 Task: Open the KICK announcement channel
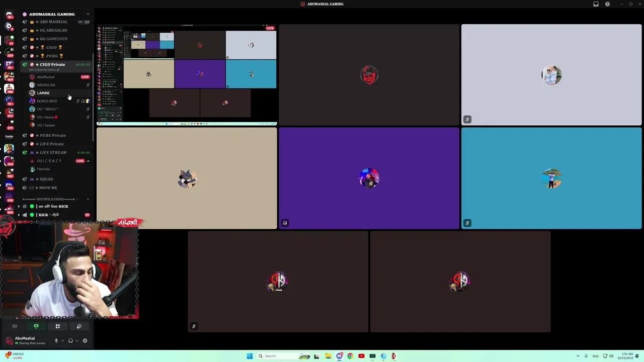tap(56, 215)
